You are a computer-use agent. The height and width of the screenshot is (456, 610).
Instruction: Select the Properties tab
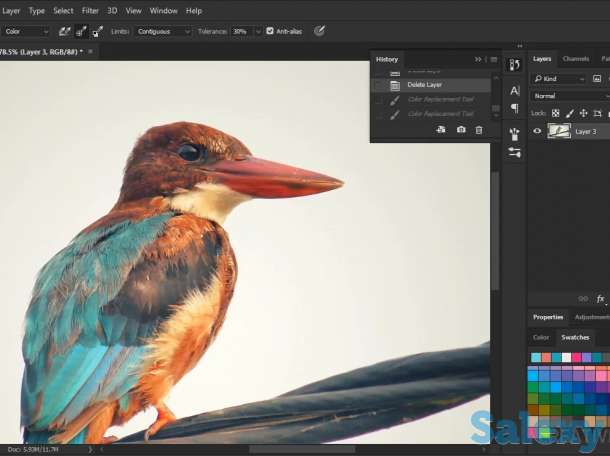click(x=548, y=317)
